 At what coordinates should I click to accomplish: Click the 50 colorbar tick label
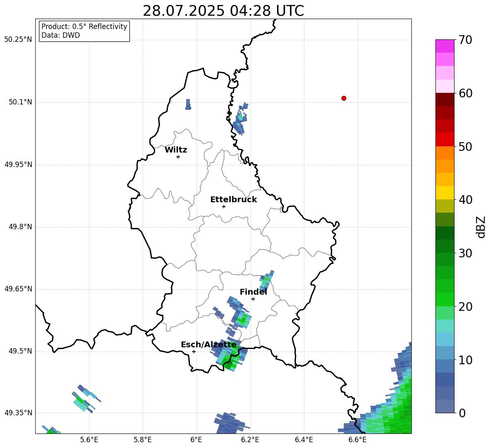[465, 147]
